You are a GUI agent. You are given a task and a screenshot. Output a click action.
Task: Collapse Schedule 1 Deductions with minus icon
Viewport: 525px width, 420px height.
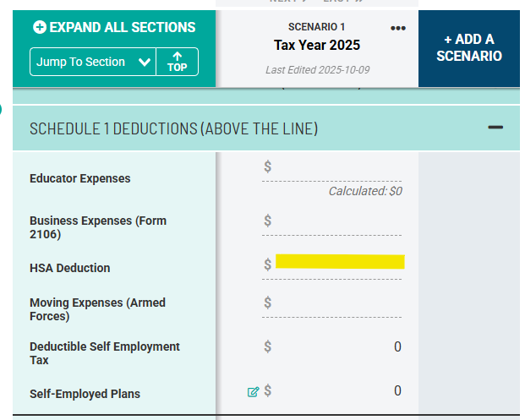(495, 128)
